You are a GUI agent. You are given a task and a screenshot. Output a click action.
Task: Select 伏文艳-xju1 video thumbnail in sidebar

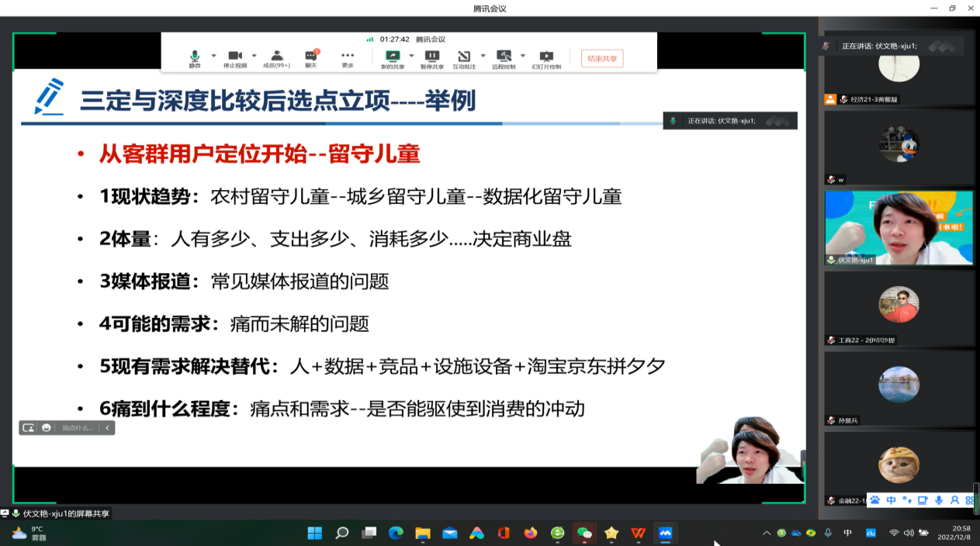tap(899, 228)
